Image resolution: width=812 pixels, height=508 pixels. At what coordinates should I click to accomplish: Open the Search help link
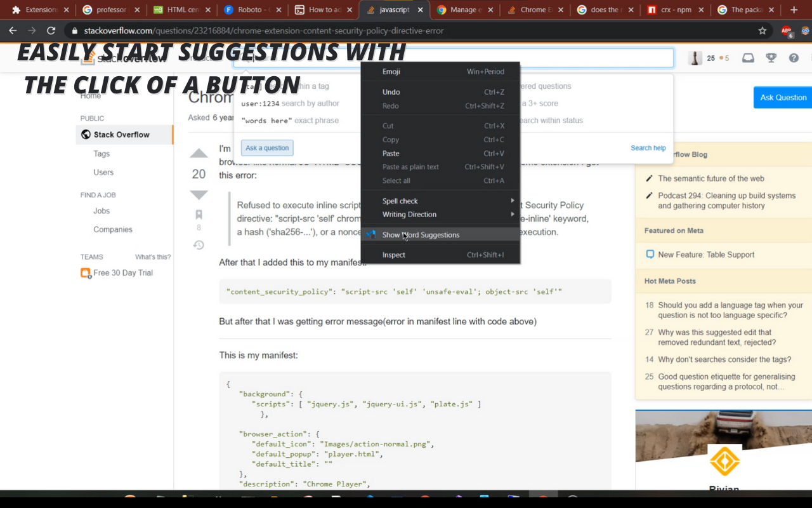(648, 148)
